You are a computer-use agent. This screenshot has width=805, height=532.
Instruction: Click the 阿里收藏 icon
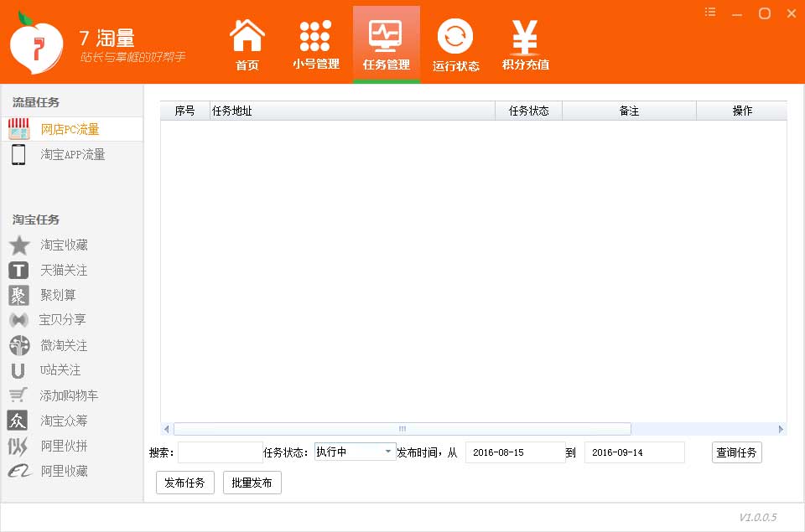point(19,471)
